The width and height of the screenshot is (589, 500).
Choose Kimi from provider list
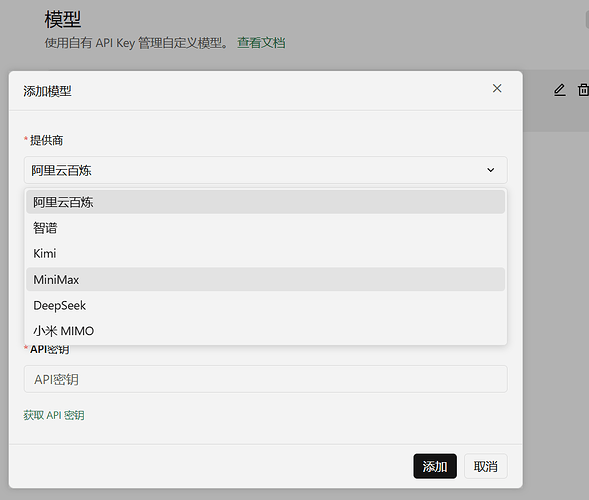pos(266,254)
